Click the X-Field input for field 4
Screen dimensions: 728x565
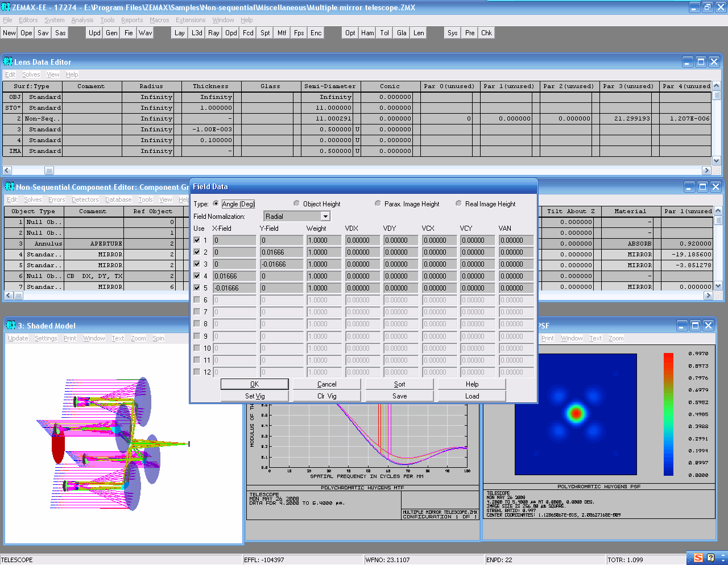click(234, 276)
